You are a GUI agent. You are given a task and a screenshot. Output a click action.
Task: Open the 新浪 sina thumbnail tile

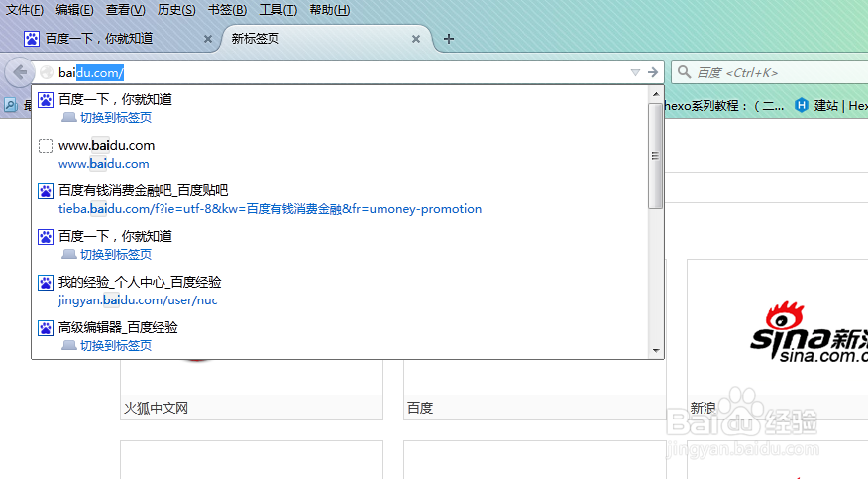click(x=777, y=339)
